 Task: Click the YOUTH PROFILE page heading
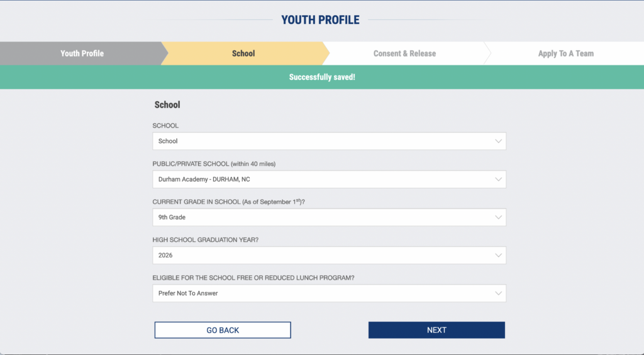(320, 19)
